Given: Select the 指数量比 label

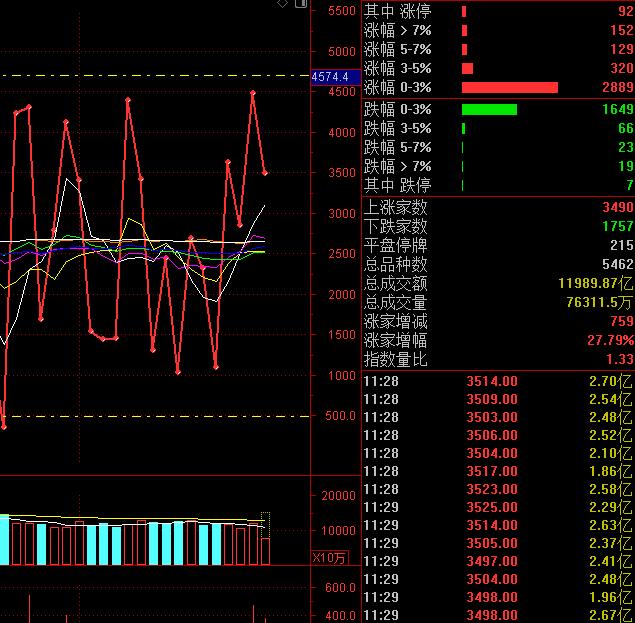Looking at the screenshot, I should [395, 359].
